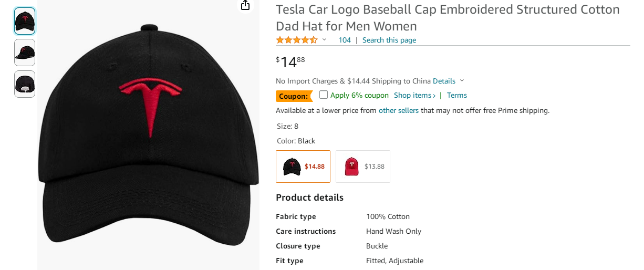Click the Tesla cap product title
644x270 pixels.
[448, 18]
